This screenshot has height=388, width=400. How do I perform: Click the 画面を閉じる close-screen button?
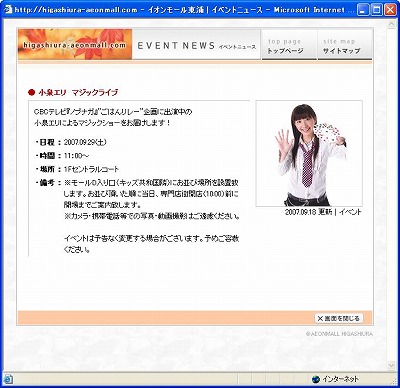339,318
